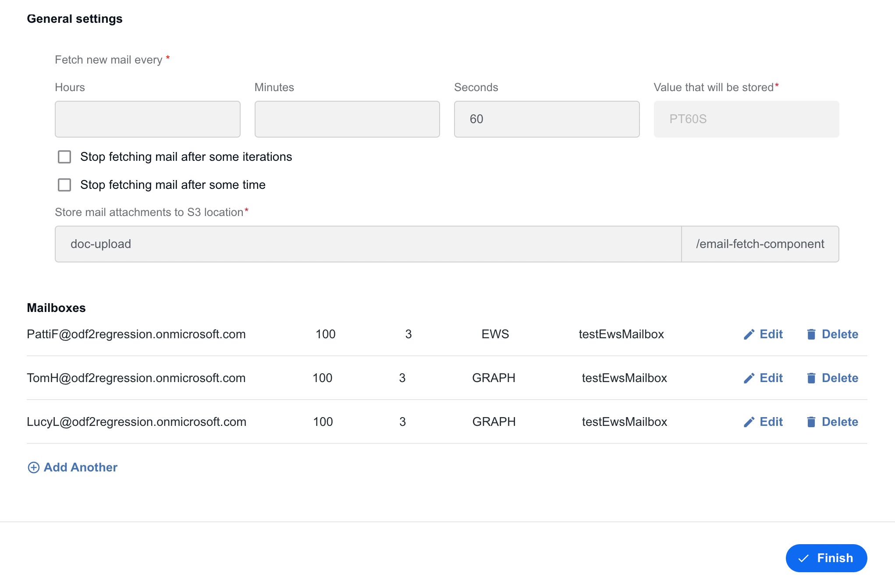
Task: Click testEwsMailbox in PattiF row
Action: click(622, 334)
